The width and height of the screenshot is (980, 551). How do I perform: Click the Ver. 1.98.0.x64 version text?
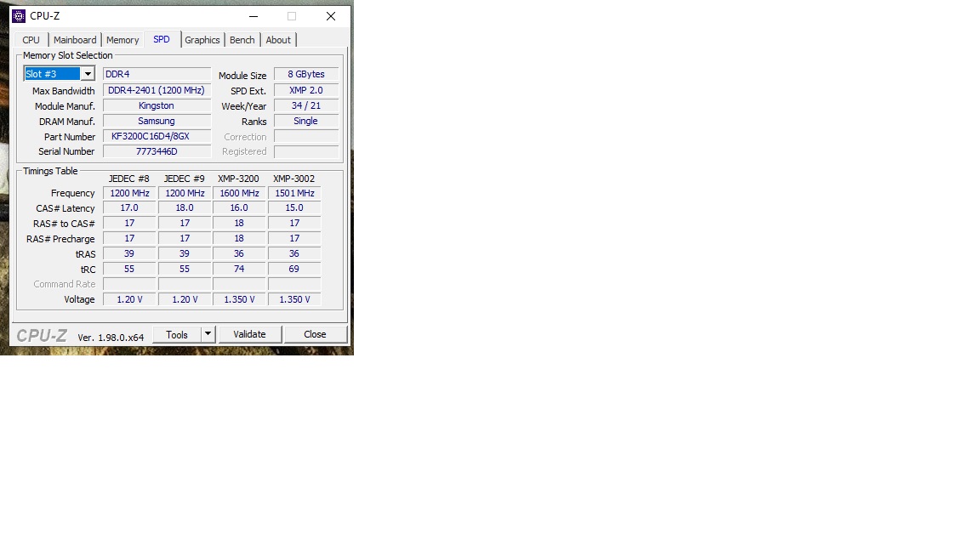[x=111, y=338]
